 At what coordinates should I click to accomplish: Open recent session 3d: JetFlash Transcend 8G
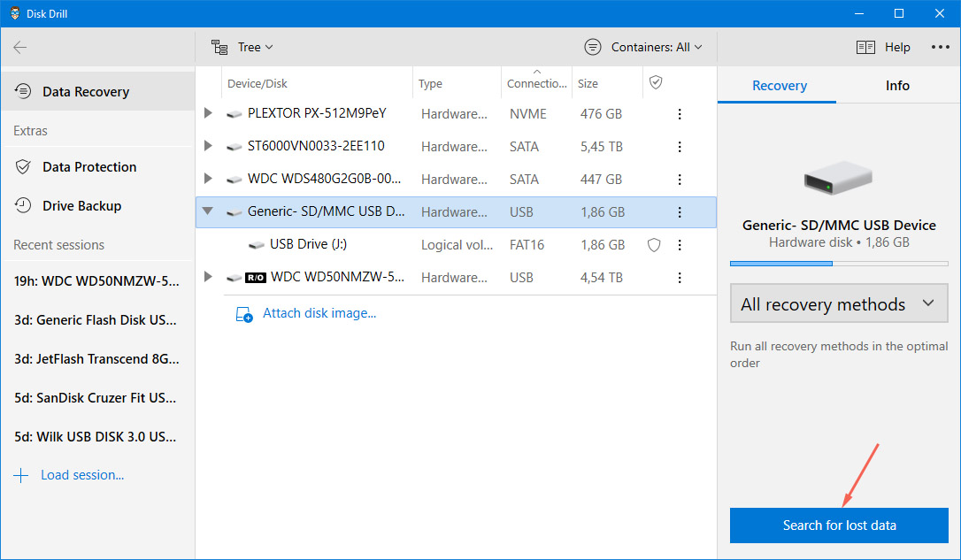tap(96, 359)
